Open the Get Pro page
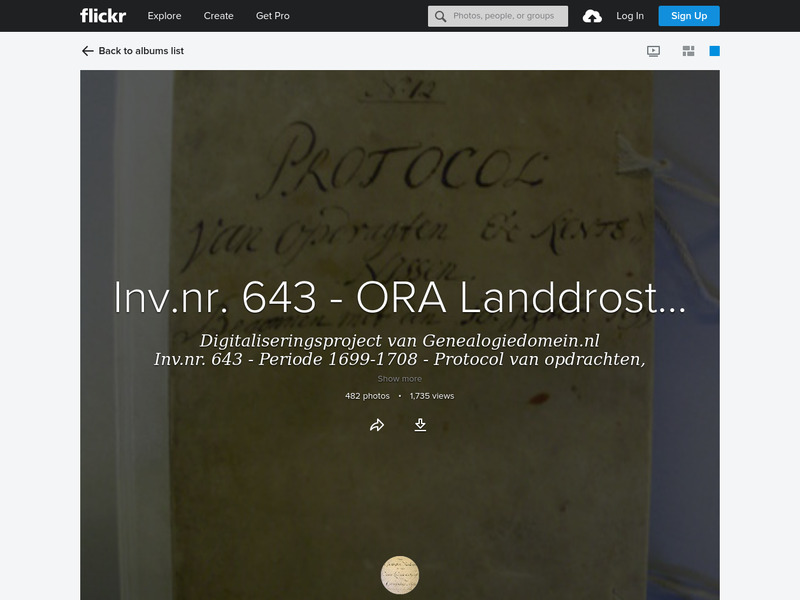 (272, 16)
